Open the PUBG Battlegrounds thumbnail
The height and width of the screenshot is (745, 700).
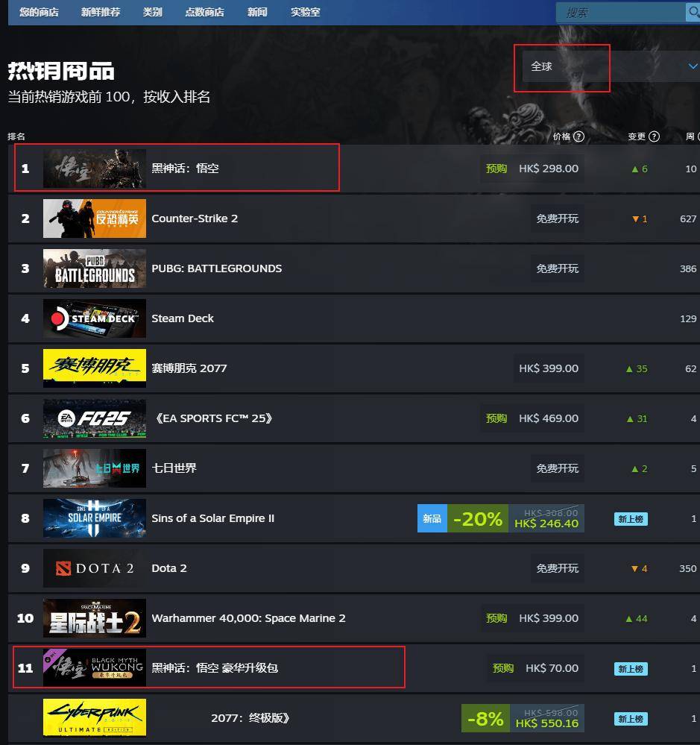[x=95, y=268]
